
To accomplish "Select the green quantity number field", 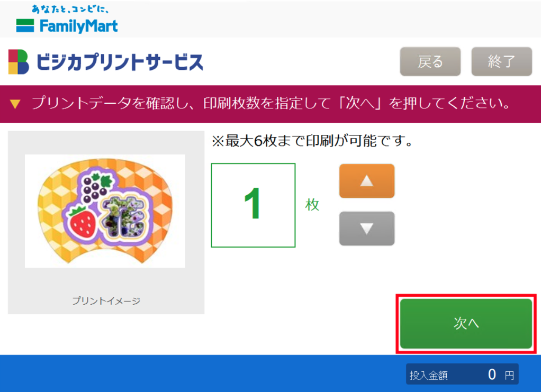I will (253, 205).
